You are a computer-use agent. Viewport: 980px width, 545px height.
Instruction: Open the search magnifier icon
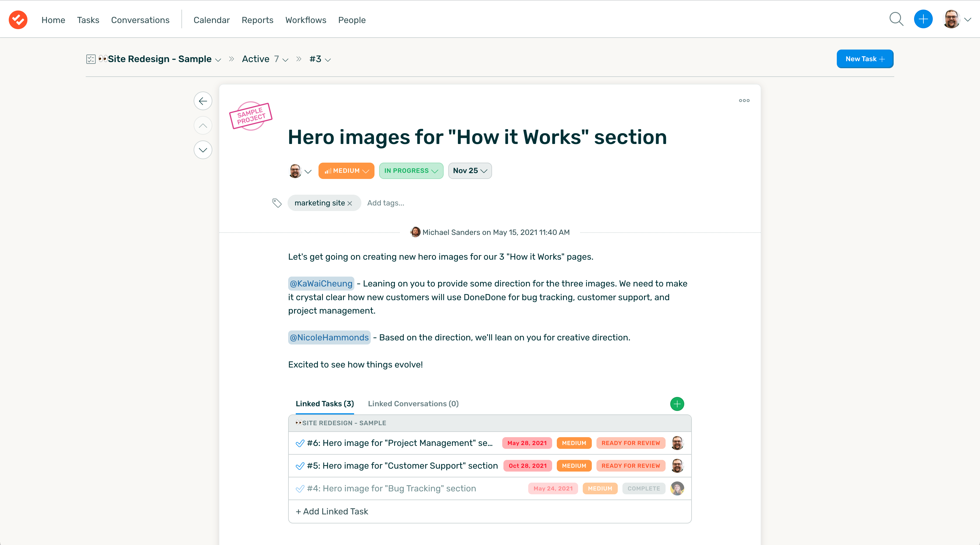tap(896, 19)
